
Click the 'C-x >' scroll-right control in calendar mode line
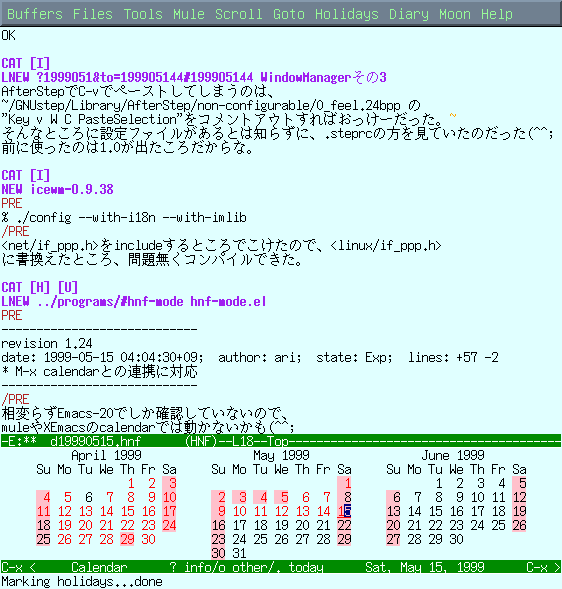click(543, 567)
